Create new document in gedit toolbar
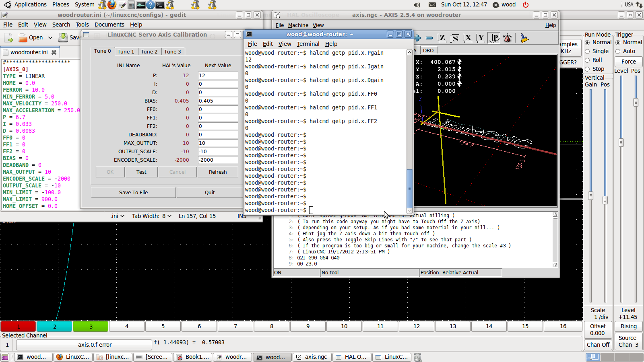 point(8,37)
